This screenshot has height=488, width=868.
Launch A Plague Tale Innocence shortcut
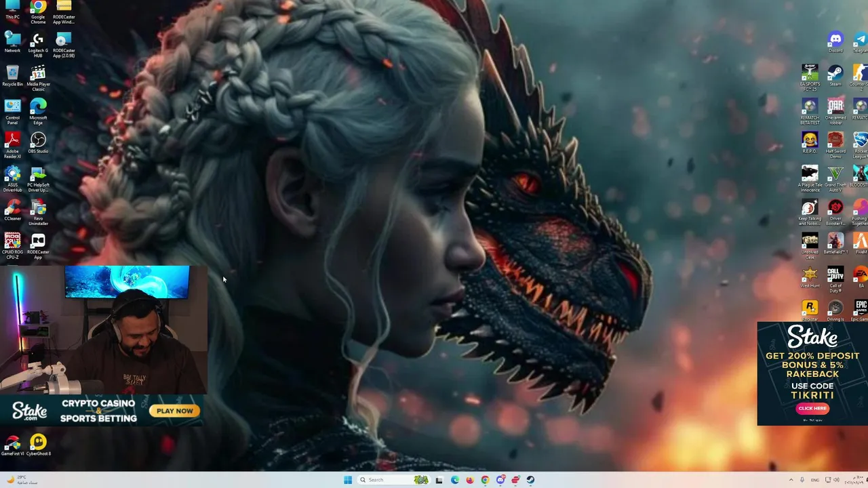coord(810,179)
